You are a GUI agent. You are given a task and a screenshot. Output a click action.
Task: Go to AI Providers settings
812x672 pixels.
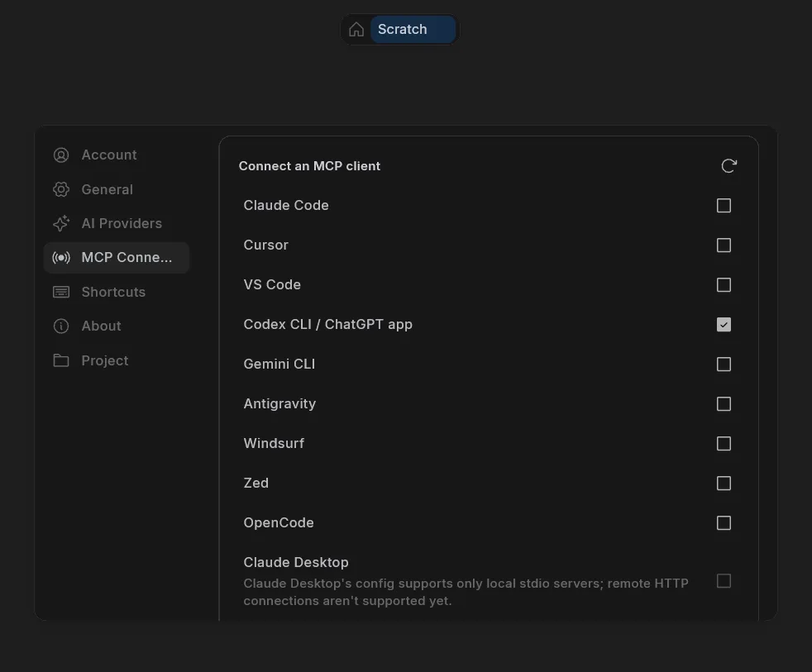(117, 224)
